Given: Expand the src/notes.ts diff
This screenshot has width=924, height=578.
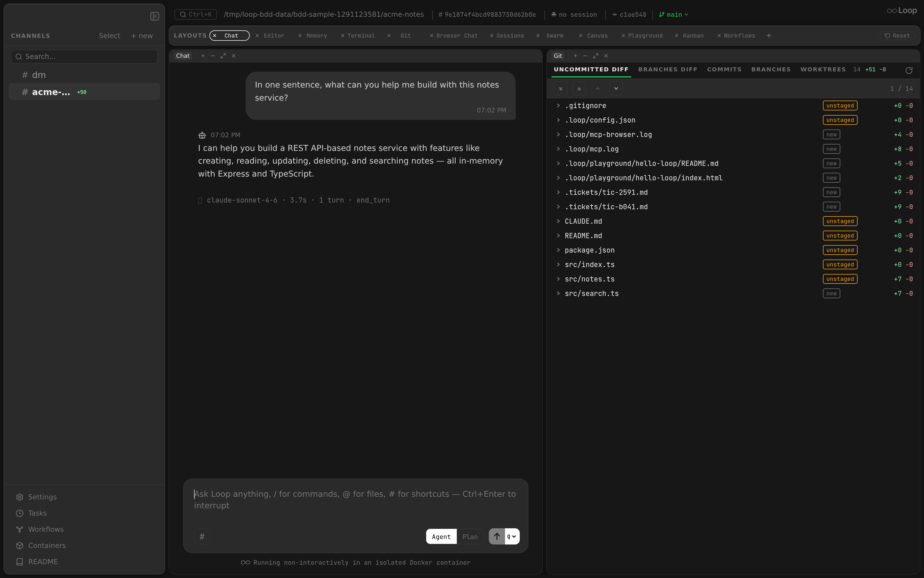Looking at the screenshot, I should [x=558, y=279].
